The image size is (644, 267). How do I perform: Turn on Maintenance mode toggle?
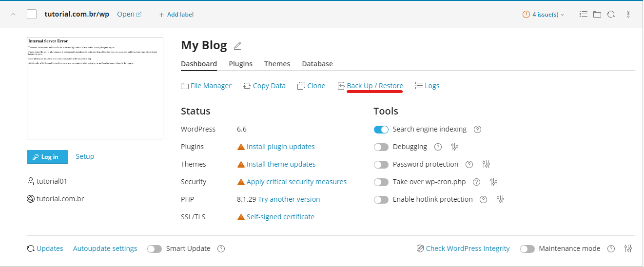(527, 249)
